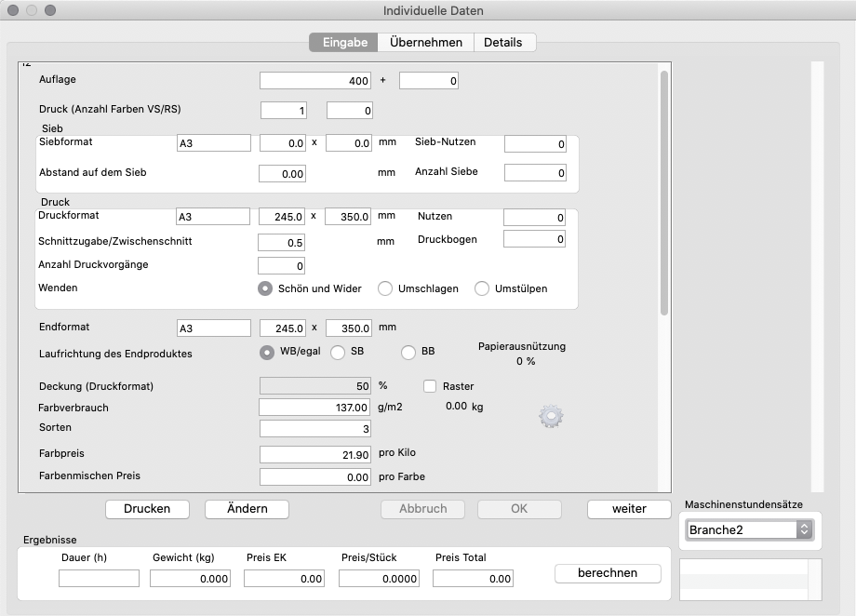Click into the Auflage input field
The height and width of the screenshot is (616, 856).
tap(315, 81)
